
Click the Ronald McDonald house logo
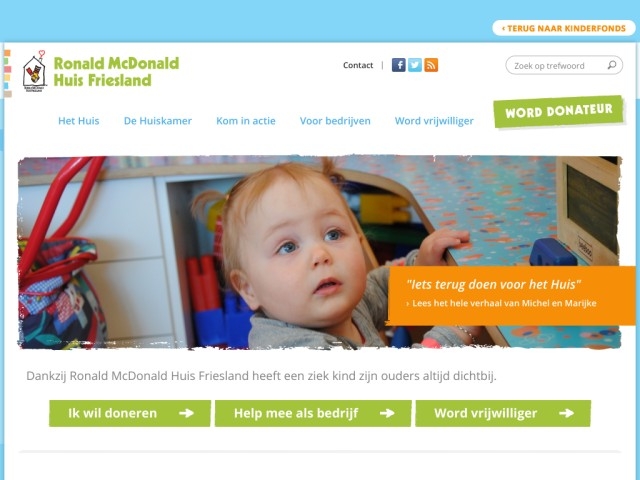pyautogui.click(x=35, y=72)
